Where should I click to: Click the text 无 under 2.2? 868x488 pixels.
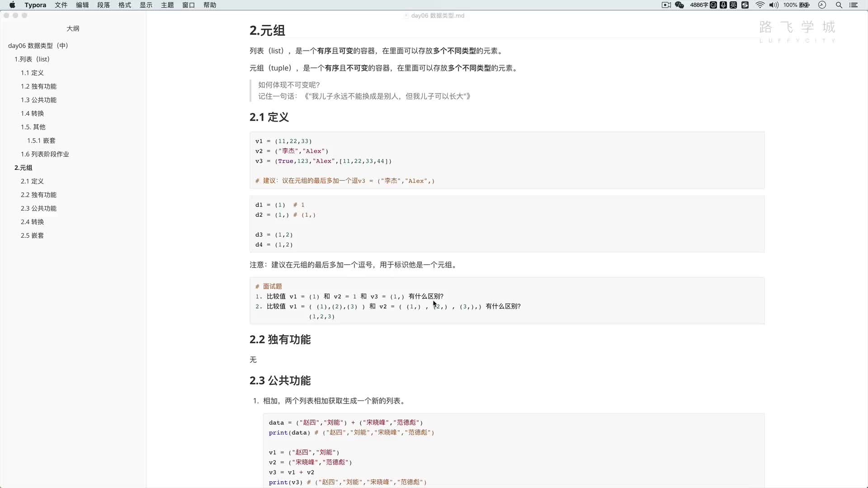[x=253, y=360]
